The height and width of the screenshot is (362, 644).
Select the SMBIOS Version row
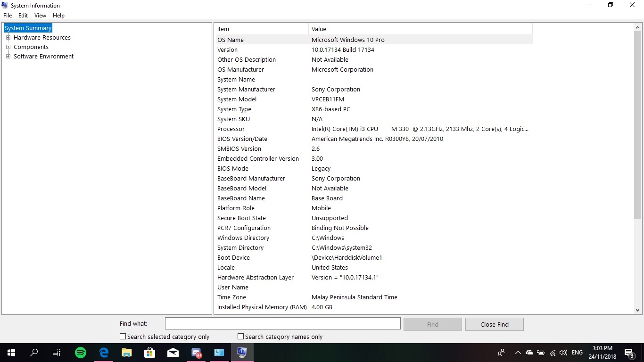pyautogui.click(x=374, y=148)
